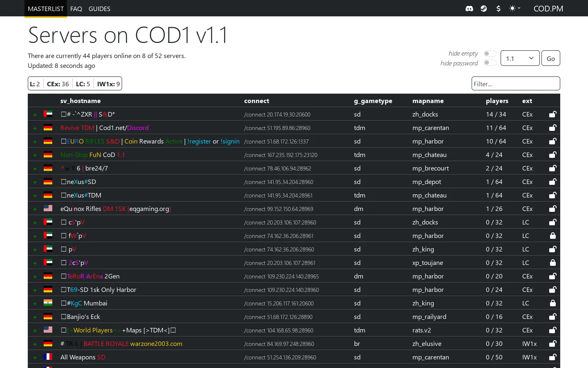Click the closed lock on #KgC Mumbai row
The height and width of the screenshot is (368, 588).
click(x=552, y=303)
